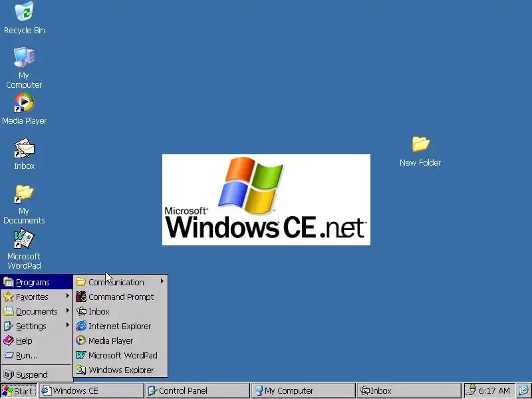Open Inbox from Programs submenu
Screen dimensions: 532x399
(120, 311)
